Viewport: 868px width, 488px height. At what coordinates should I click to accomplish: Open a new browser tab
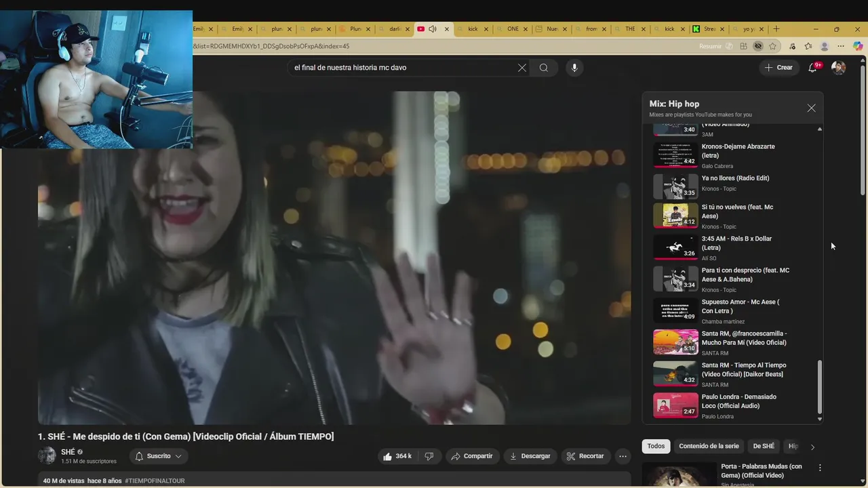point(776,29)
